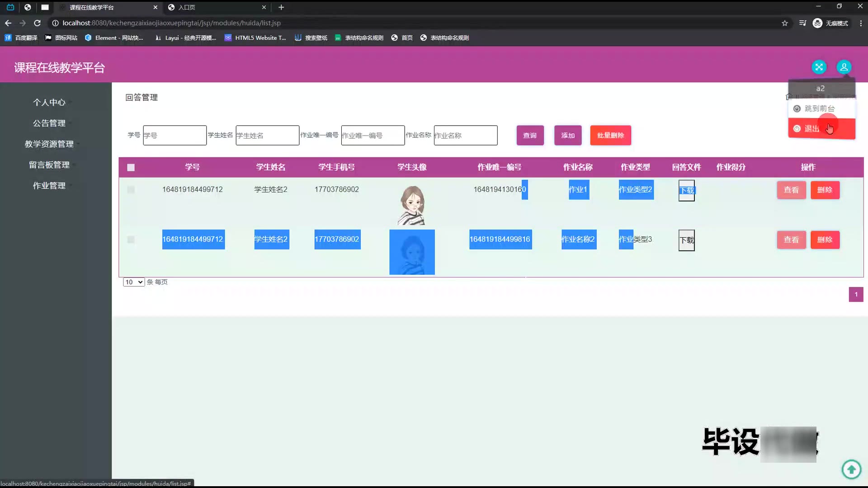Check the first row checkbox
868x488 pixels.
(x=131, y=190)
